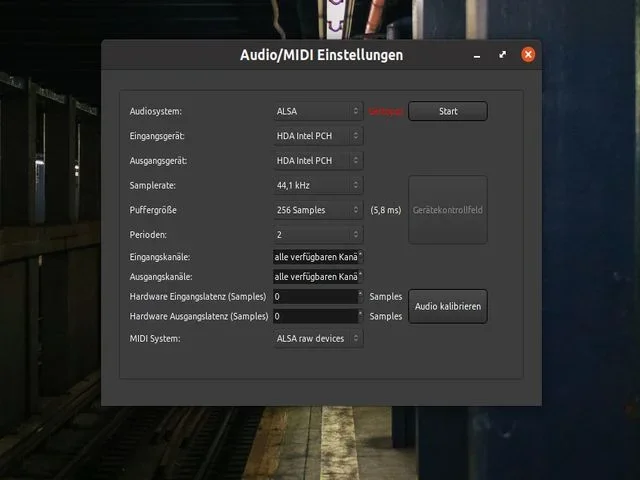Click the Audio/MIDI Einstellungen title text

(x=321, y=55)
